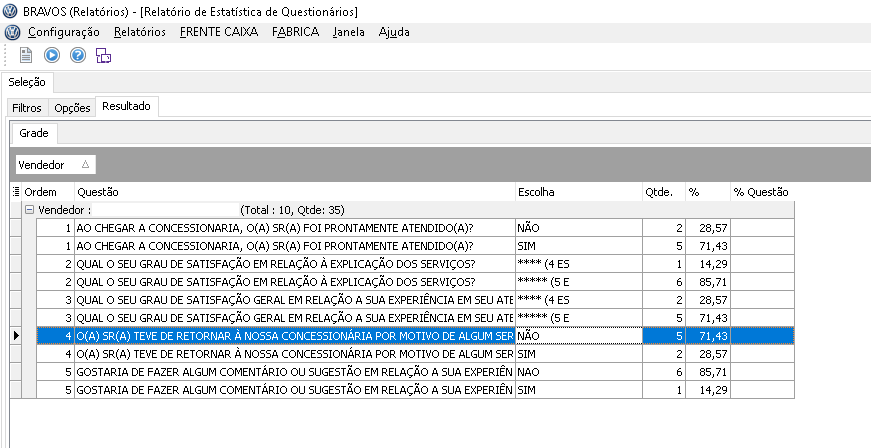This screenshot has height=448, width=871.
Task: Open the FABRICA menu
Action: click(296, 32)
